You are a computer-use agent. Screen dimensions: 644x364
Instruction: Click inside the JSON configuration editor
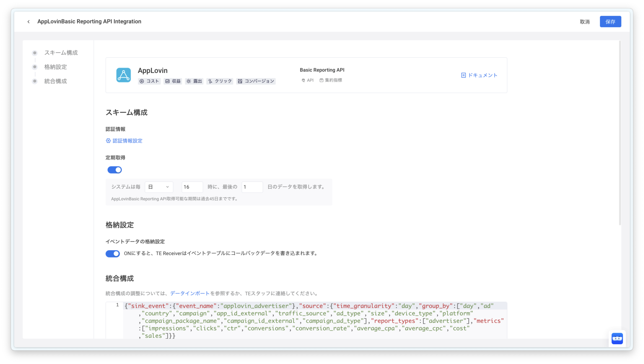(315, 320)
